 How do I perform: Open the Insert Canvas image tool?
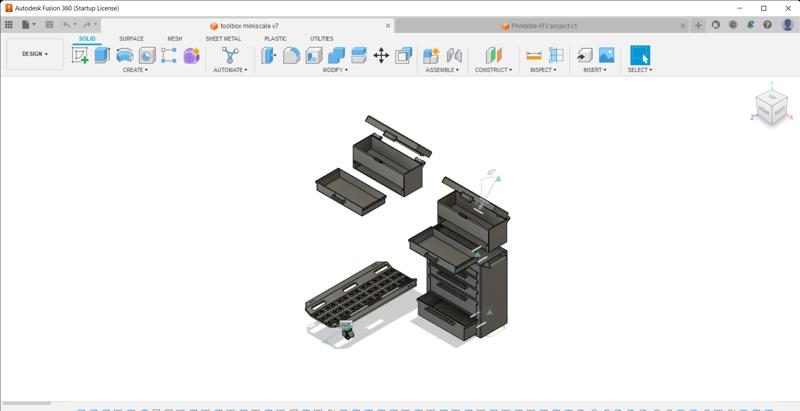(606, 56)
